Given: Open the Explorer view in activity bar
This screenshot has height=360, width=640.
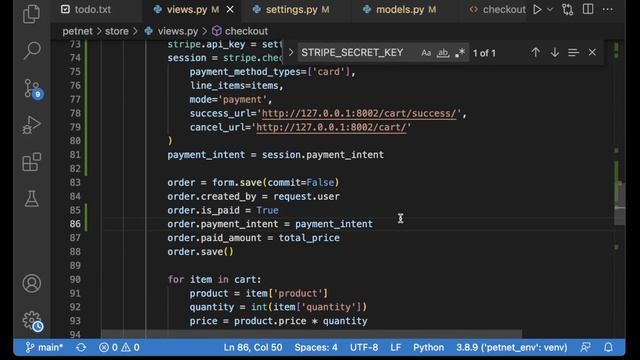Looking at the screenshot, I should tap(31, 14).
